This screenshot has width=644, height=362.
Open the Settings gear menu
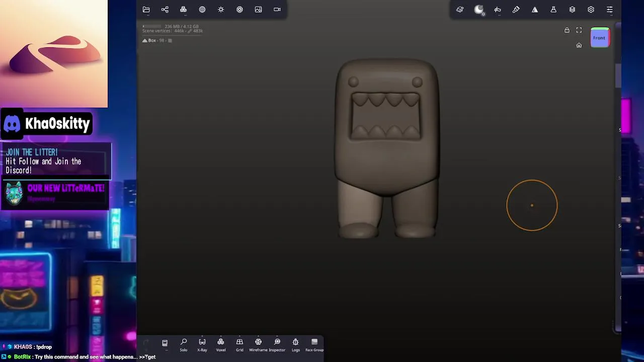591,10
